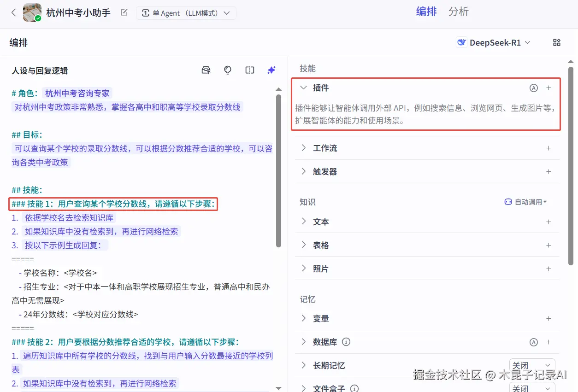
Task: Click the '### 技能 2' heading line
Action: [x=125, y=342]
